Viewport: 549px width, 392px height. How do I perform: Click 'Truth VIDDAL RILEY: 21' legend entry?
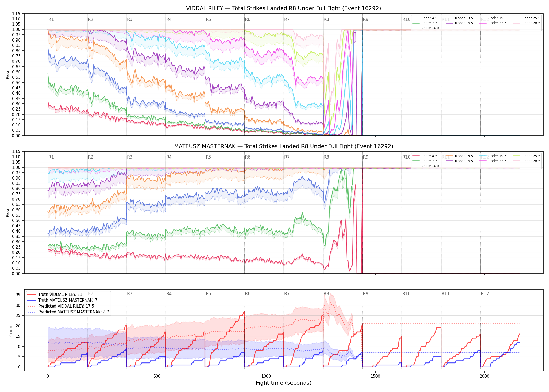55,295
